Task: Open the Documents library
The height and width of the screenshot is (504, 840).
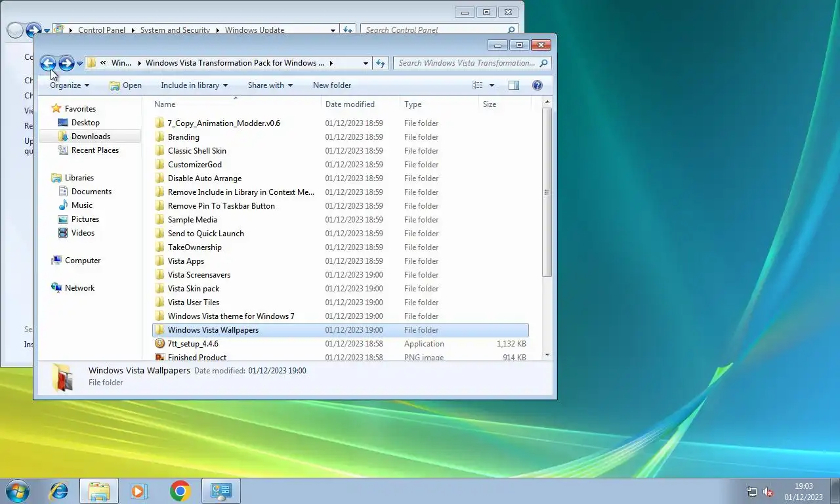Action: click(x=91, y=192)
